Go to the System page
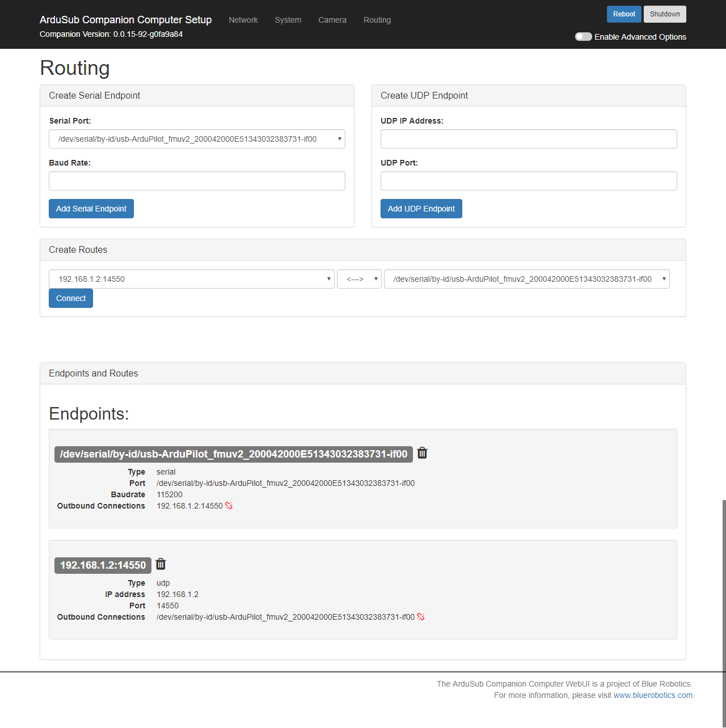 (x=288, y=20)
